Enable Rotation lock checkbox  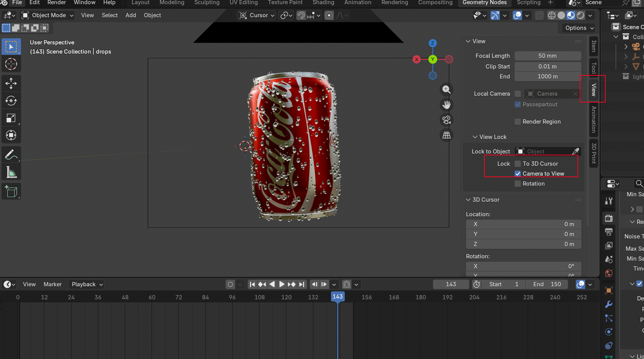pos(518,184)
